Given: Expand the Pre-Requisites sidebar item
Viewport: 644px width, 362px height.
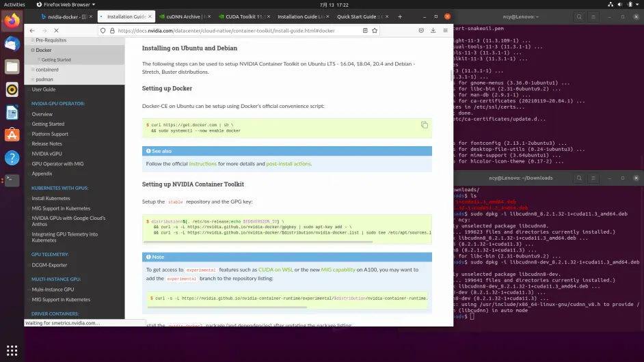Looking at the screenshot, I should 32,40.
